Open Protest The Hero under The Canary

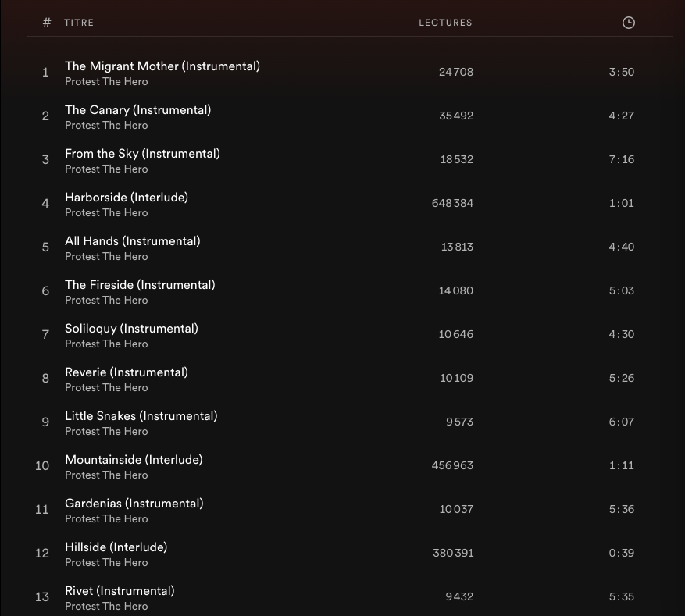(106, 125)
